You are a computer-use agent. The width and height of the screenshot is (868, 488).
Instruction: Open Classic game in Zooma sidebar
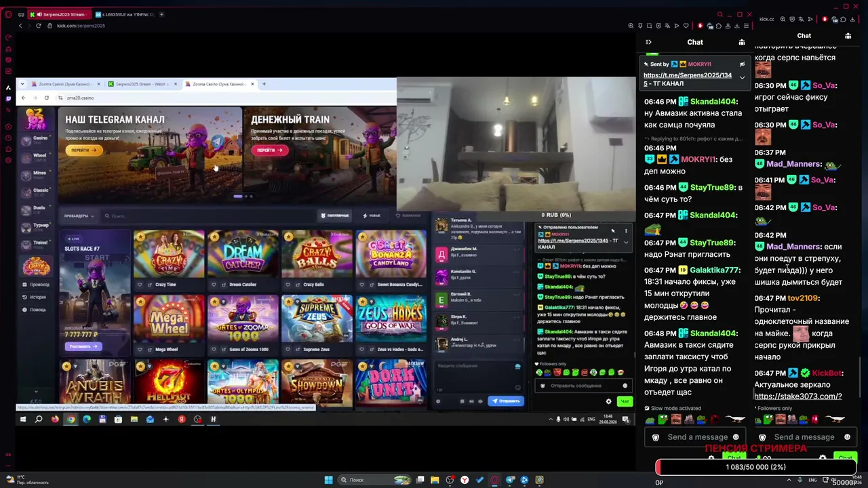coord(36,191)
